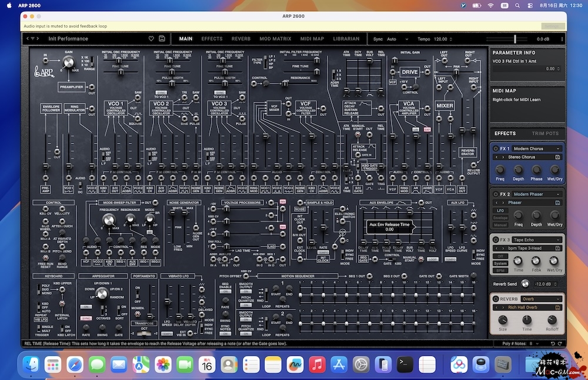Open the FX 3 Tape Echo dropdown
This screenshot has height=380, width=588.
(536, 239)
